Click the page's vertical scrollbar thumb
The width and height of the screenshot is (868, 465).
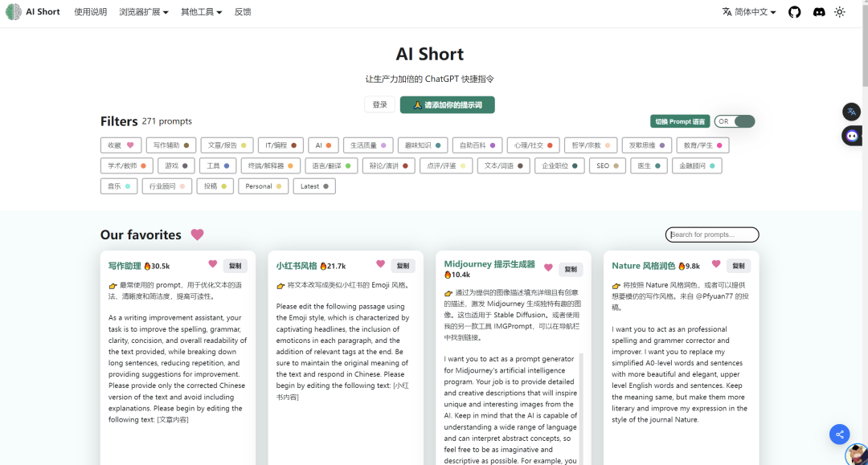point(864,48)
